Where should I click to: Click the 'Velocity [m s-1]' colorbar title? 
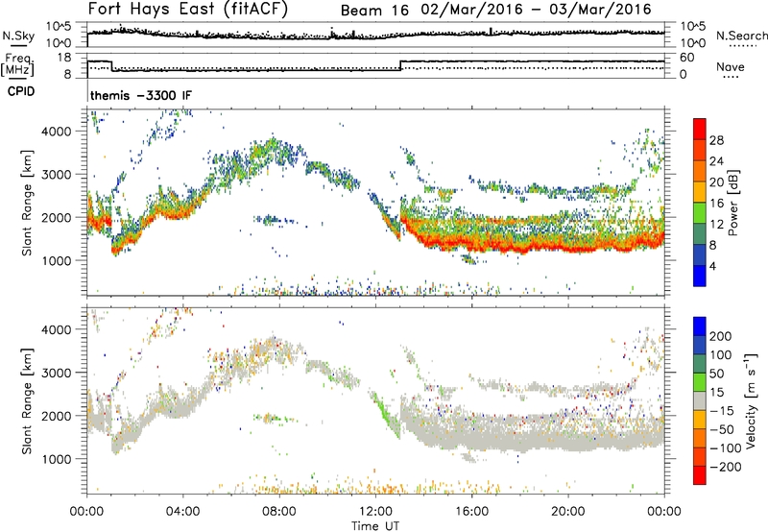pyautogui.click(x=752, y=401)
